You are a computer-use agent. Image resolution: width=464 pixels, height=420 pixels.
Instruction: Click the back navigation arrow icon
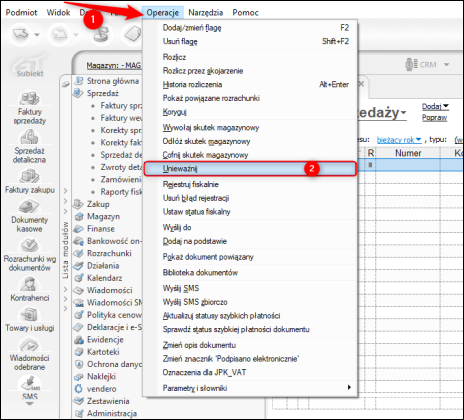pyautogui.click(x=20, y=34)
